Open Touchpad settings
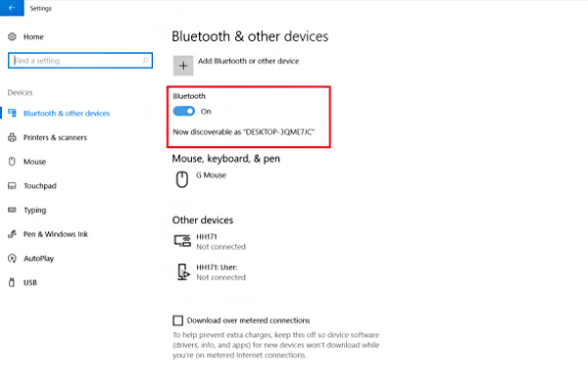Image resolution: width=588 pixels, height=392 pixels. tap(40, 186)
